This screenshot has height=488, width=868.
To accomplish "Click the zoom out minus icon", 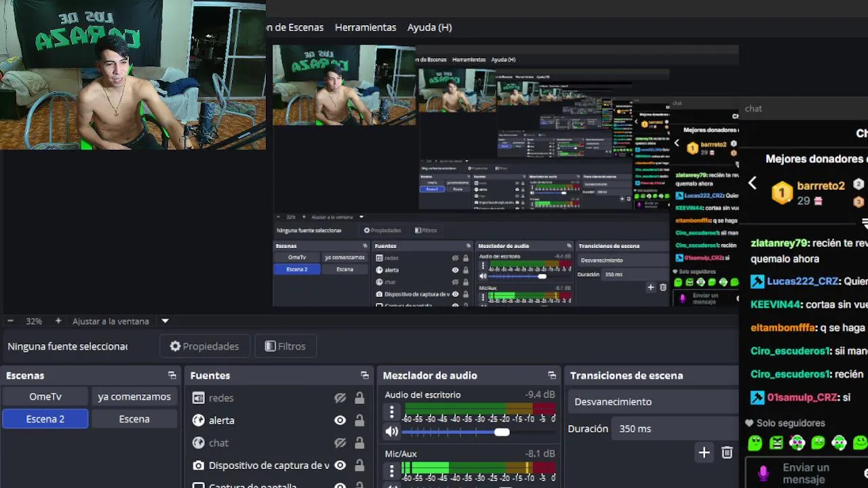I will [x=10, y=321].
